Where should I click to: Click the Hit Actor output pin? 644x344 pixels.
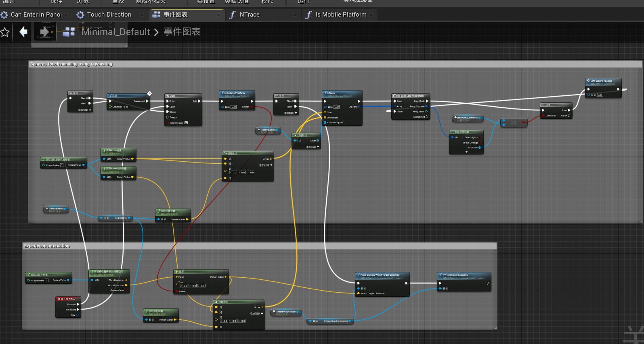480,148
